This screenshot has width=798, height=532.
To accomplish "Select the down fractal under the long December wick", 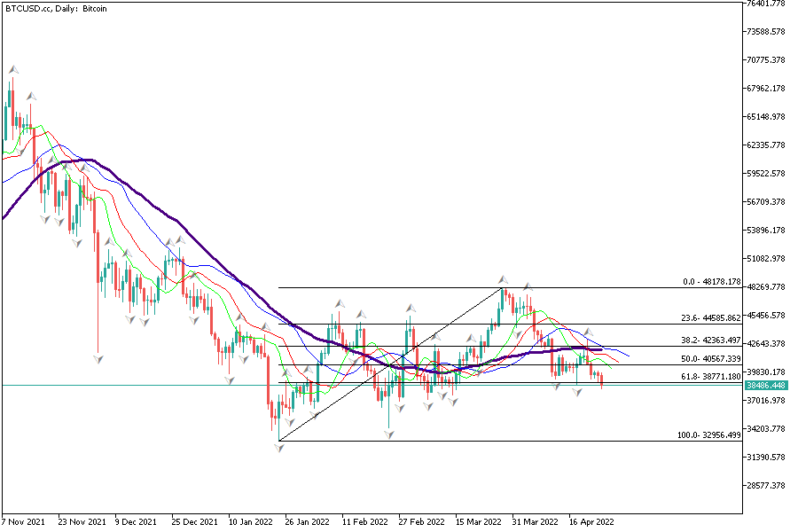I will click(x=98, y=357).
